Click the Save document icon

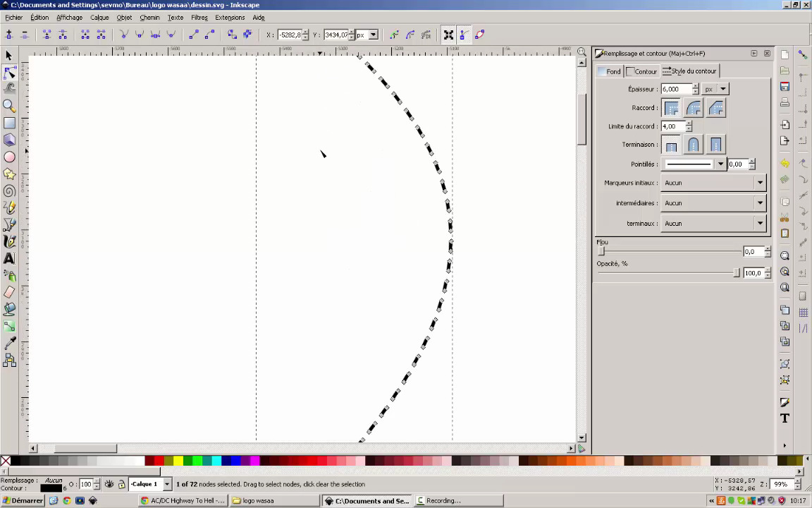785,86
